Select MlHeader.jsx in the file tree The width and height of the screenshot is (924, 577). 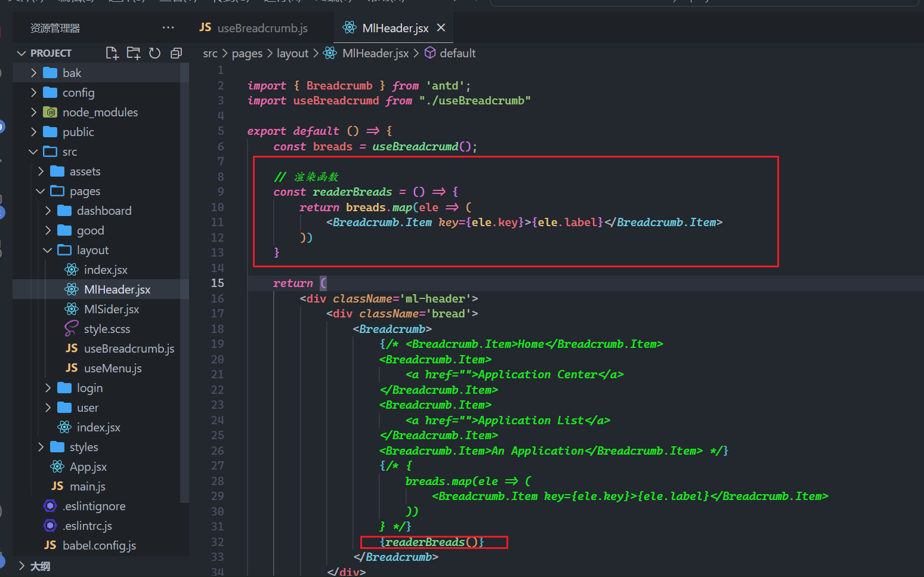pyautogui.click(x=117, y=289)
